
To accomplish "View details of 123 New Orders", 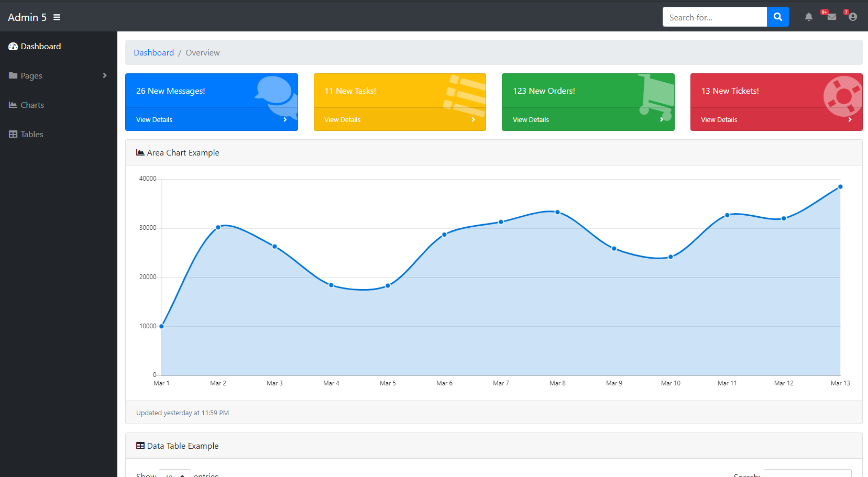I will [x=531, y=120].
